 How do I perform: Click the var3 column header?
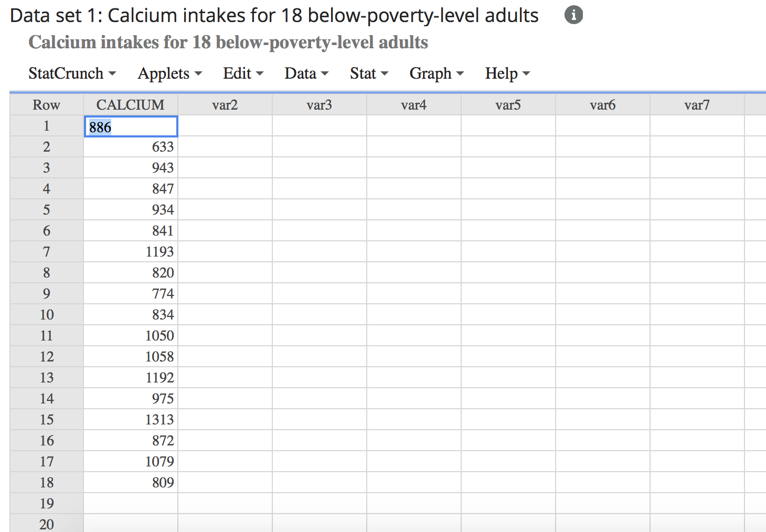pyautogui.click(x=320, y=105)
